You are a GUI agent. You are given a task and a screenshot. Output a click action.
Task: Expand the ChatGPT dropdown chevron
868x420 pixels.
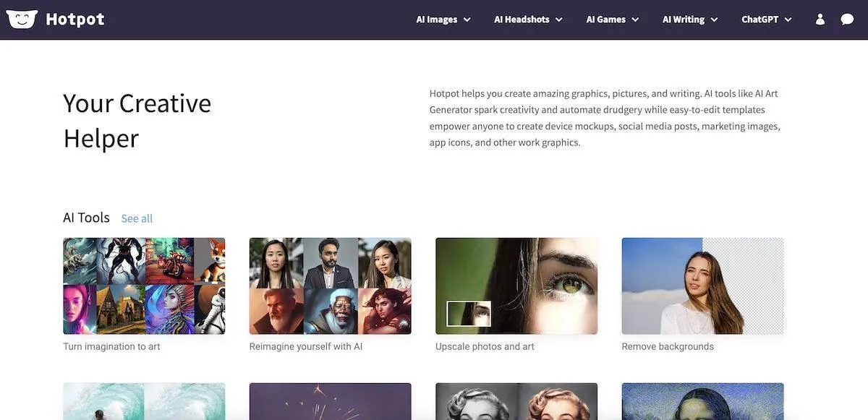pyautogui.click(x=788, y=20)
